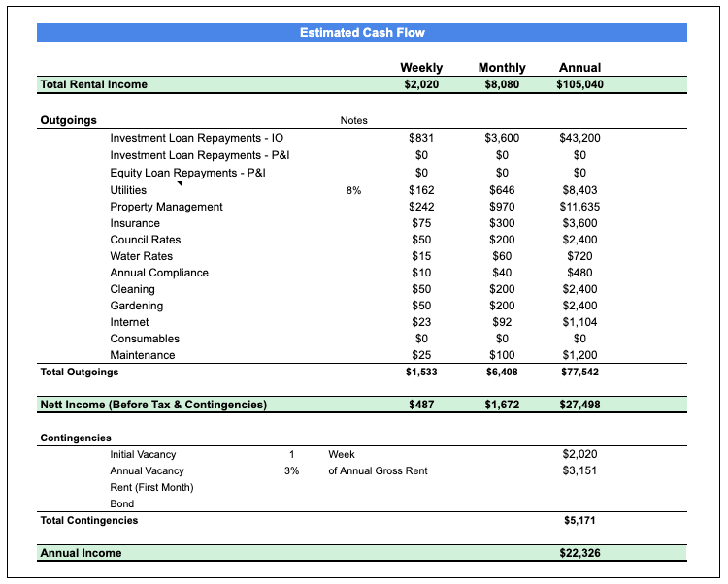728x584 pixels.
Task: Select the Bond row label
Action: point(121,503)
